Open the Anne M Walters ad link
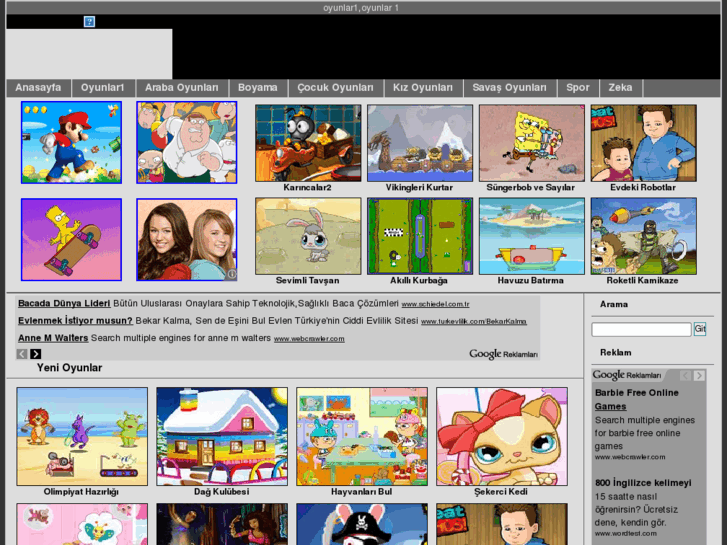The width and height of the screenshot is (727, 545). coord(53,338)
